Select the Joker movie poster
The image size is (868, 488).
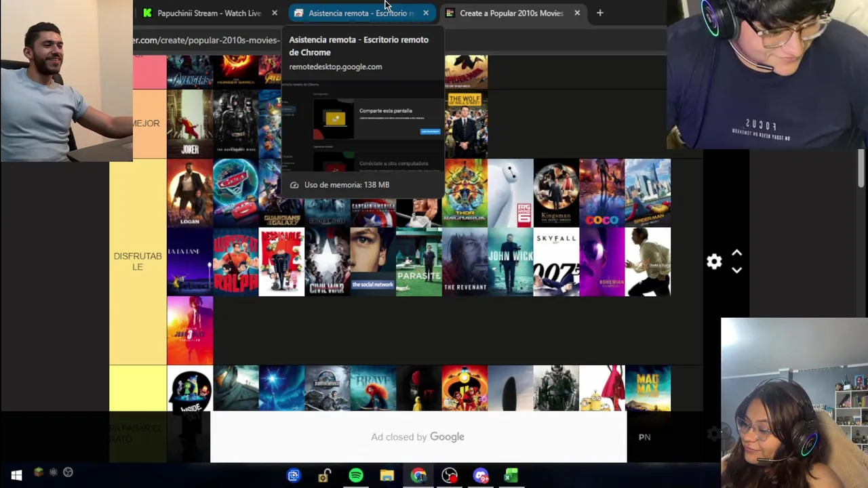(x=190, y=123)
